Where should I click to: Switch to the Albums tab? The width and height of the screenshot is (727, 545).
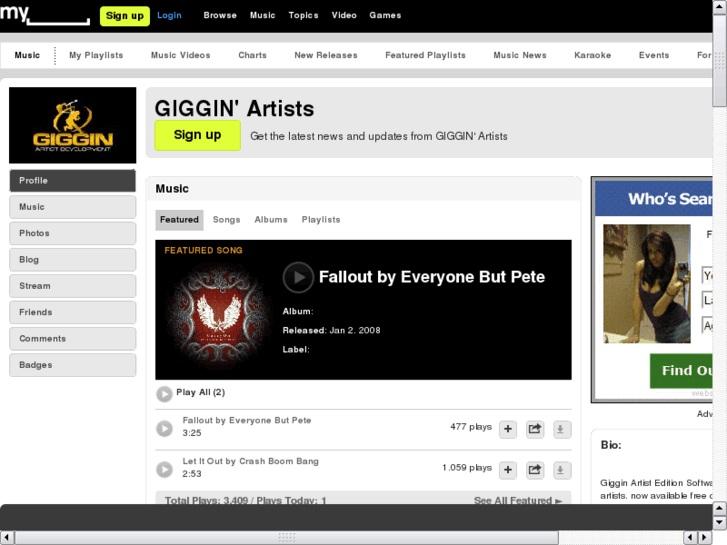coord(271,220)
